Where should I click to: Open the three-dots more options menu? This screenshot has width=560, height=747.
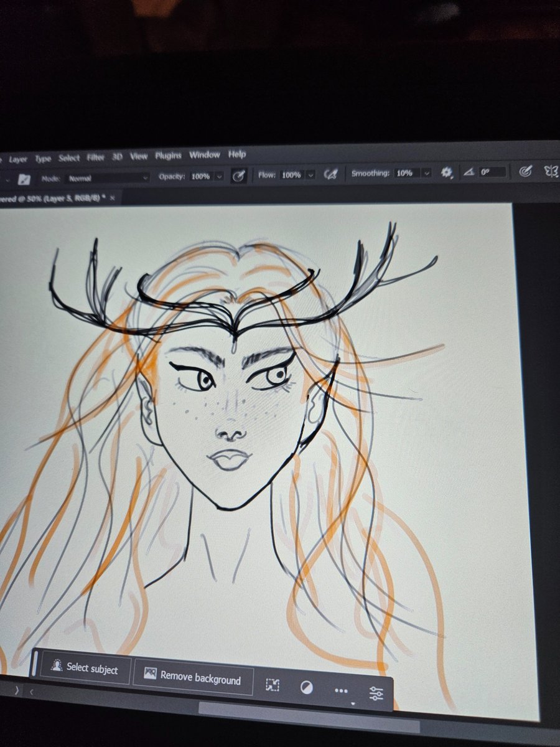(x=341, y=690)
